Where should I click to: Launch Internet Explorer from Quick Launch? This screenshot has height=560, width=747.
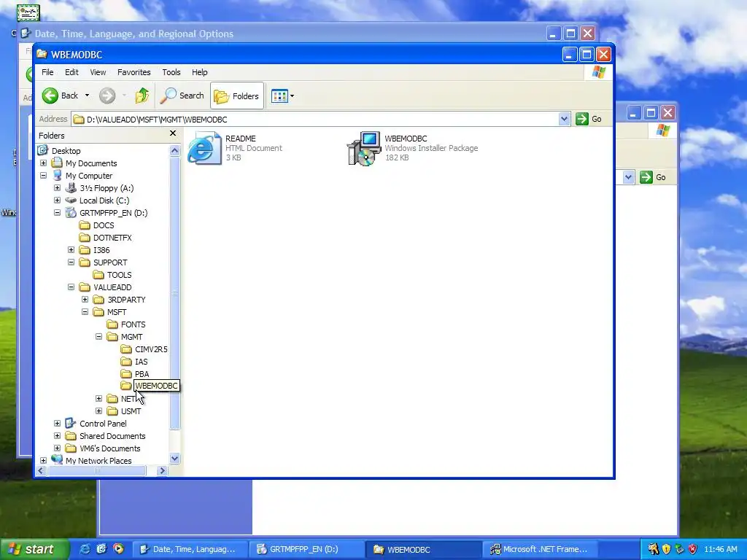85,549
